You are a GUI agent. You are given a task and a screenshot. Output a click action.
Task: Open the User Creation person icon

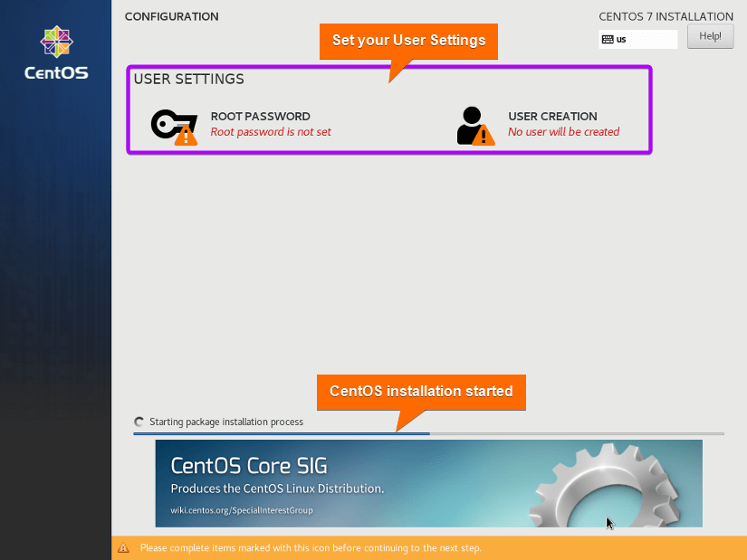(x=475, y=126)
